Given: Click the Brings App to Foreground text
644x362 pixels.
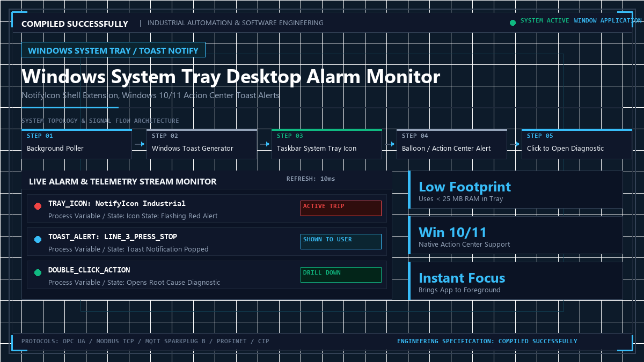Looking at the screenshot, I should point(459,290).
